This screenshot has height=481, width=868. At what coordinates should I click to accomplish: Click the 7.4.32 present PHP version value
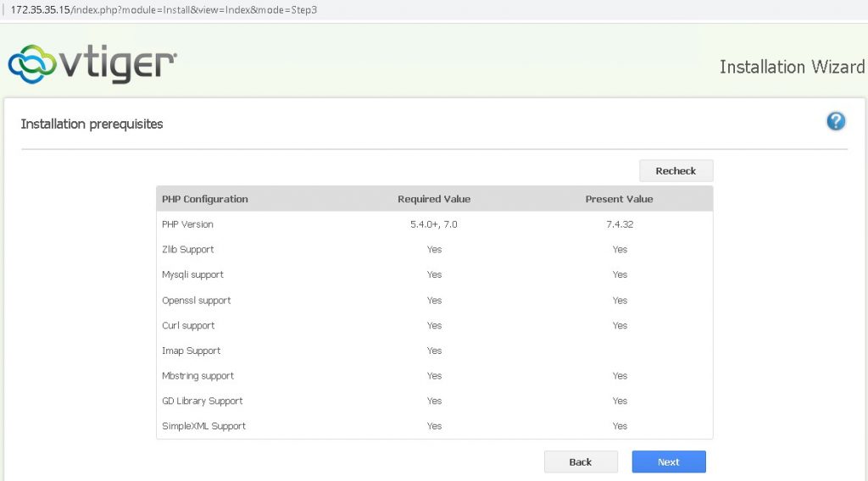tap(619, 224)
